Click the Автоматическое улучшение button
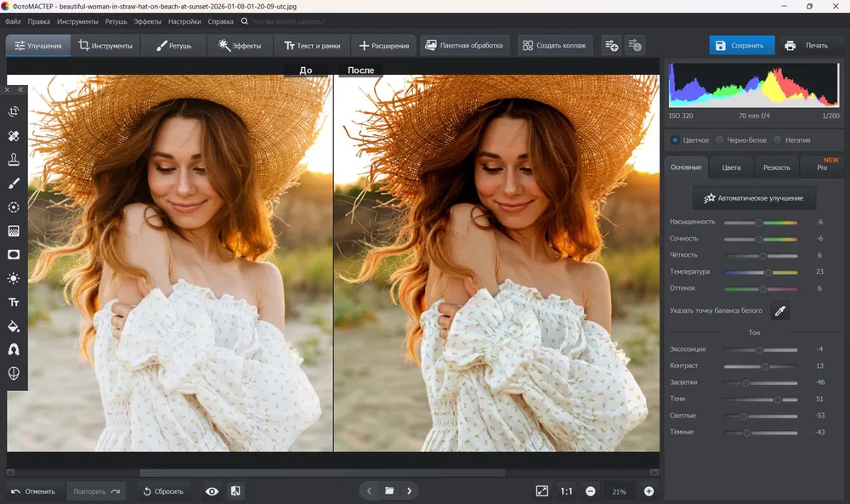This screenshot has height=504, width=850. (753, 198)
